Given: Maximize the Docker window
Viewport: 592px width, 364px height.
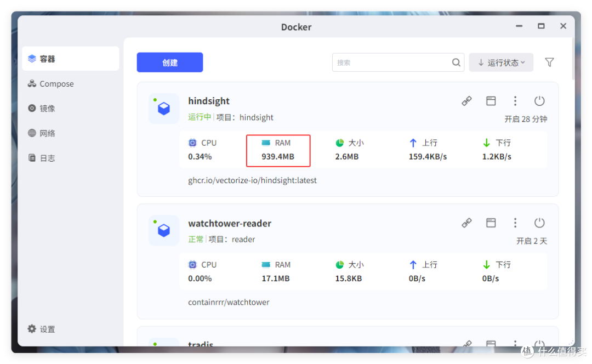Looking at the screenshot, I should [541, 26].
